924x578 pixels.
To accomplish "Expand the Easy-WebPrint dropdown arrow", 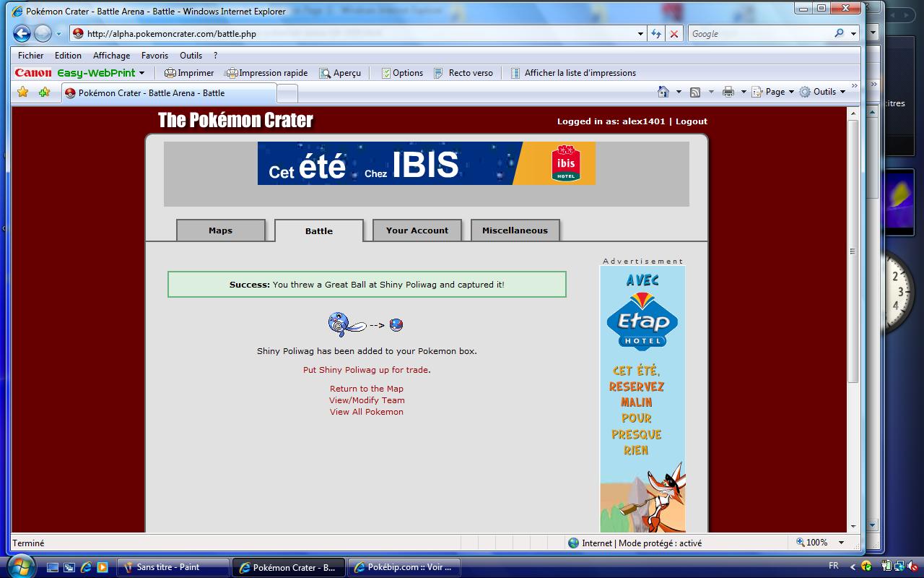I will [142, 73].
